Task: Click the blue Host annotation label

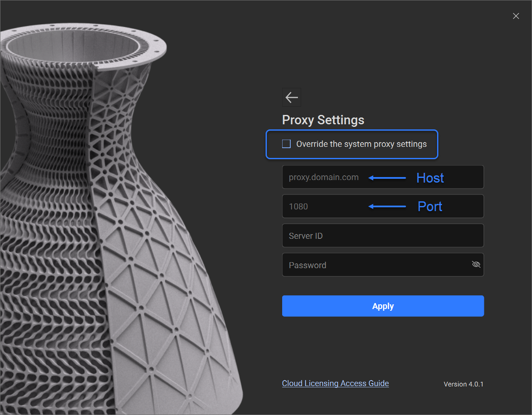Action: pos(430,178)
